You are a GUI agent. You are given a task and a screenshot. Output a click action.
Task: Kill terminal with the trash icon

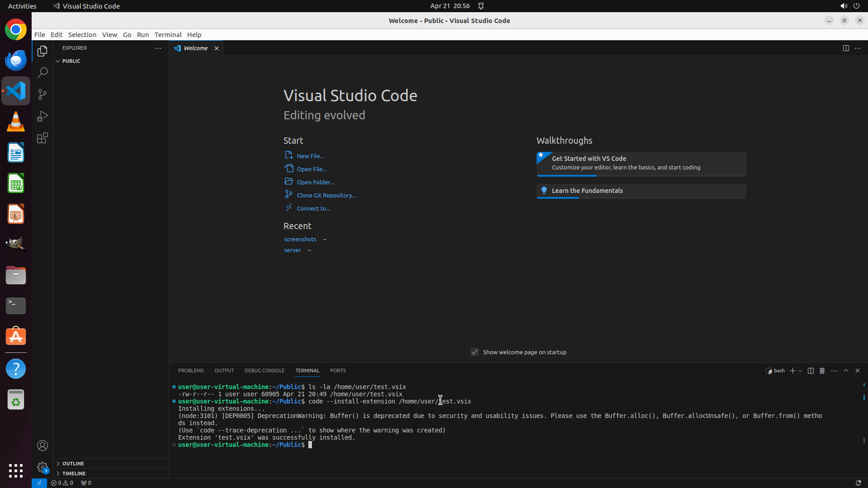click(x=822, y=371)
